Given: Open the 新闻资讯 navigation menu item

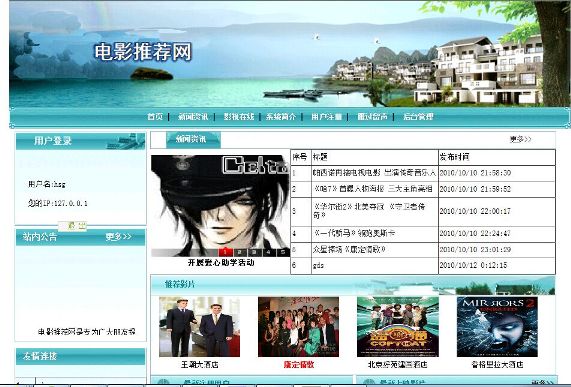Looking at the screenshot, I should click(193, 117).
